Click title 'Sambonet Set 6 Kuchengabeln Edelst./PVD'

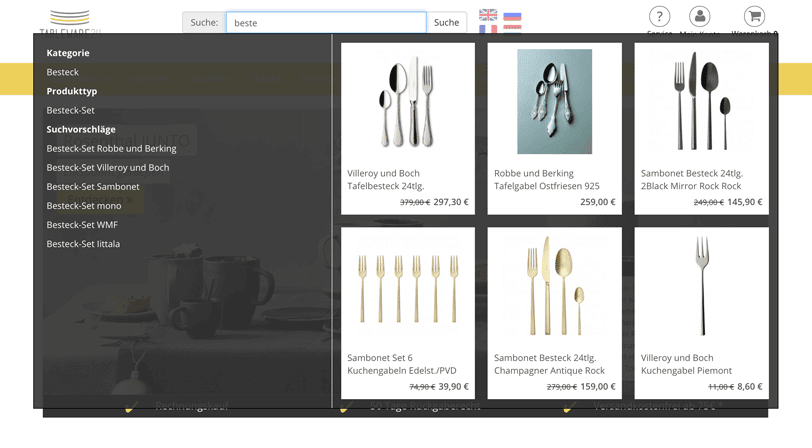click(x=401, y=364)
